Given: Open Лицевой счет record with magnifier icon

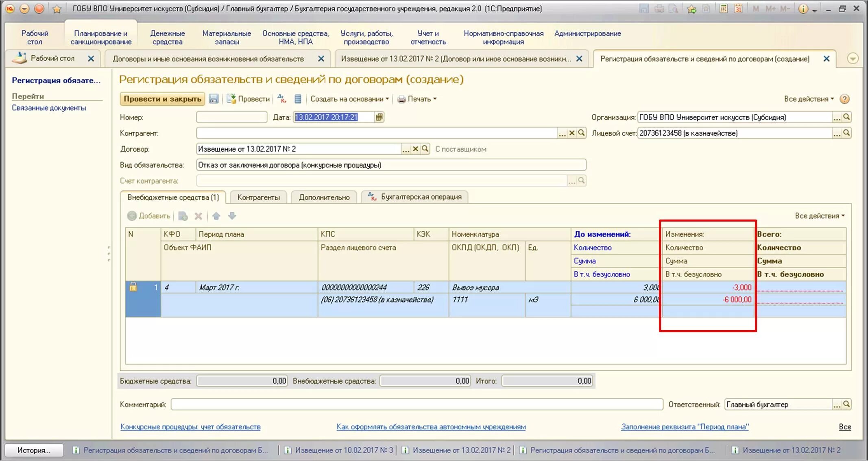Looking at the screenshot, I should point(846,133).
